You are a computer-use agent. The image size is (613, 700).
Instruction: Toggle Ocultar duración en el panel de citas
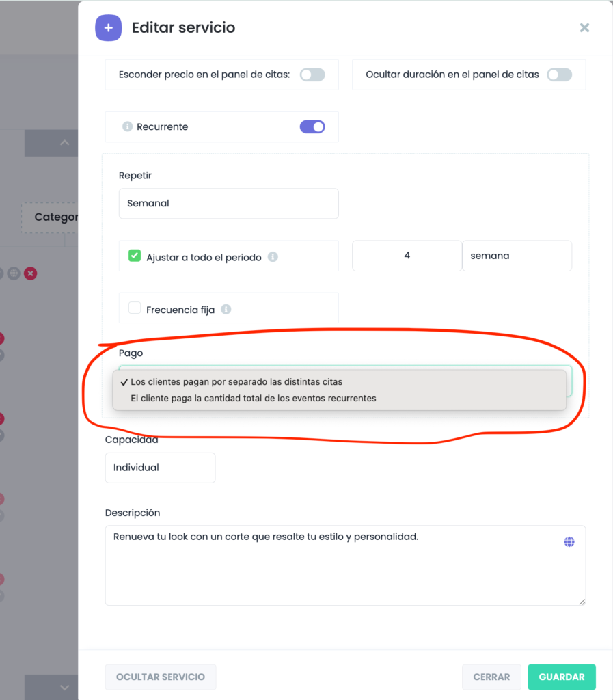pos(559,75)
